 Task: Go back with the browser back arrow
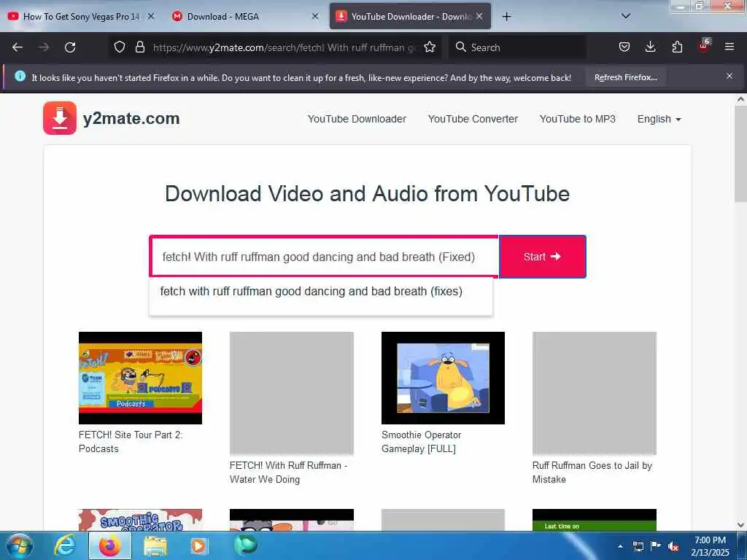click(x=18, y=47)
